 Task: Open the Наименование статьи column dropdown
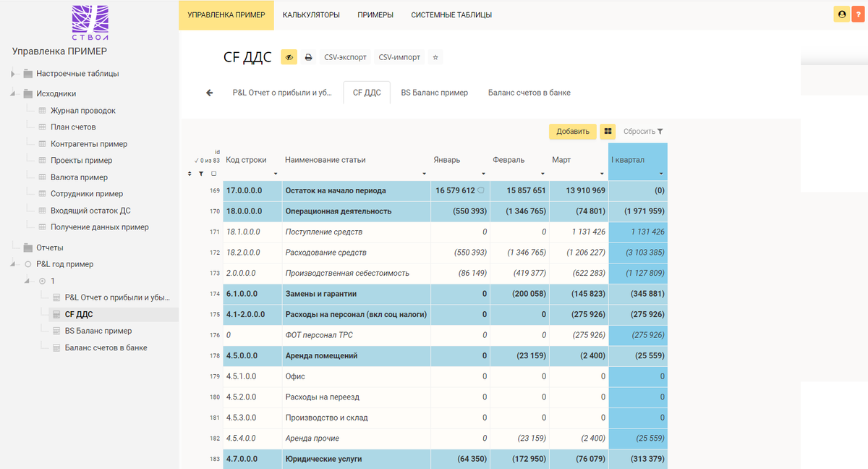(425, 174)
